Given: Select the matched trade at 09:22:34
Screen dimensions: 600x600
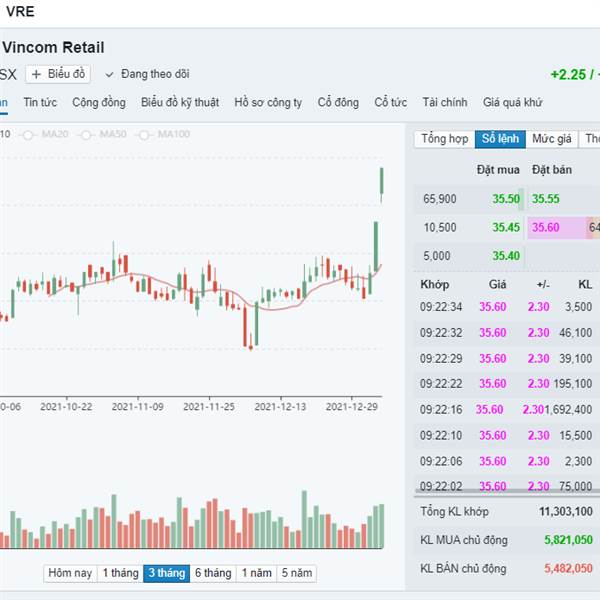Looking at the screenshot, I should point(506,307).
